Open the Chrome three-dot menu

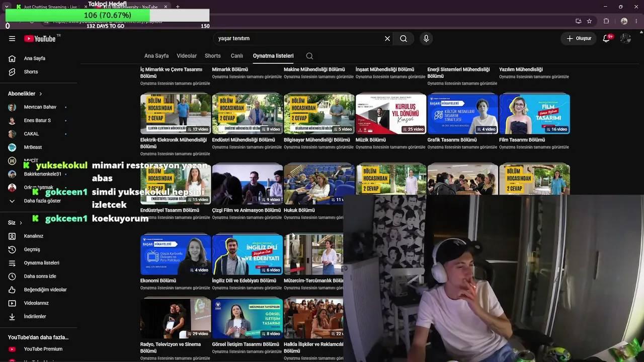point(636,21)
